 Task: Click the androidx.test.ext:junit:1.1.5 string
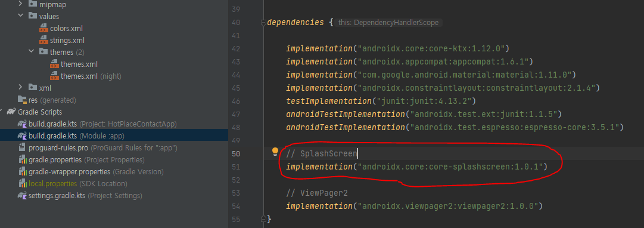tap(483, 114)
